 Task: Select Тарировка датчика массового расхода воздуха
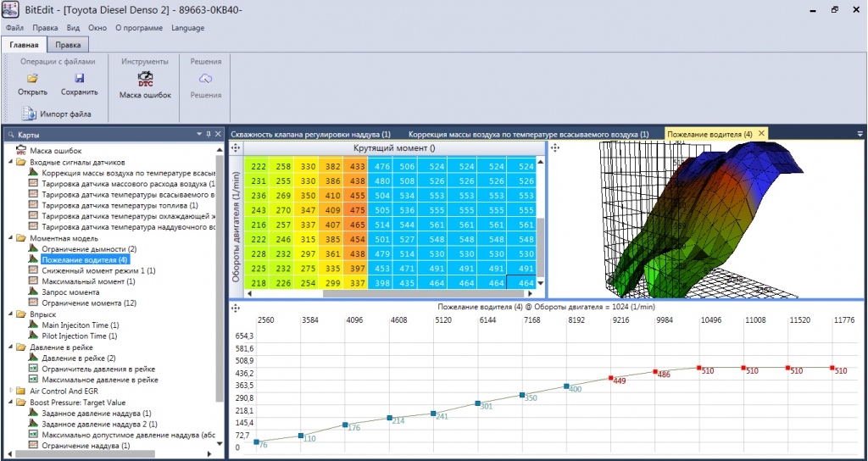point(128,183)
